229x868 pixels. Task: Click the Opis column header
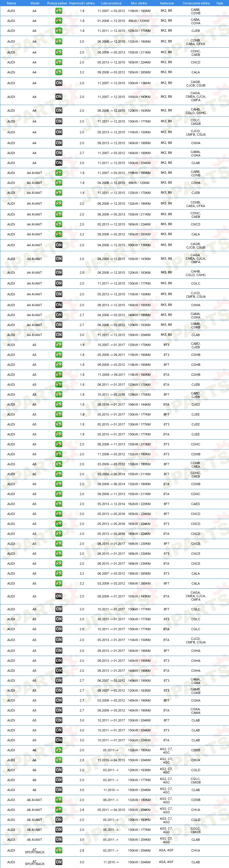[220, 4]
